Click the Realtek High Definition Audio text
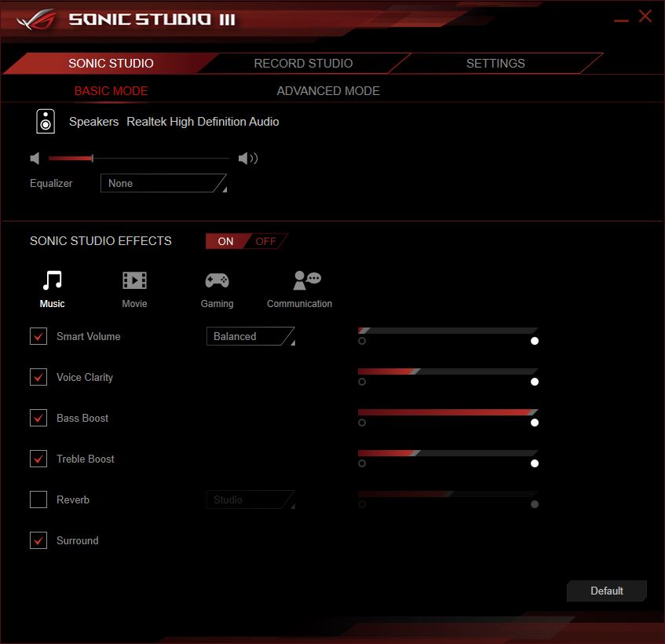665x644 pixels. [203, 122]
